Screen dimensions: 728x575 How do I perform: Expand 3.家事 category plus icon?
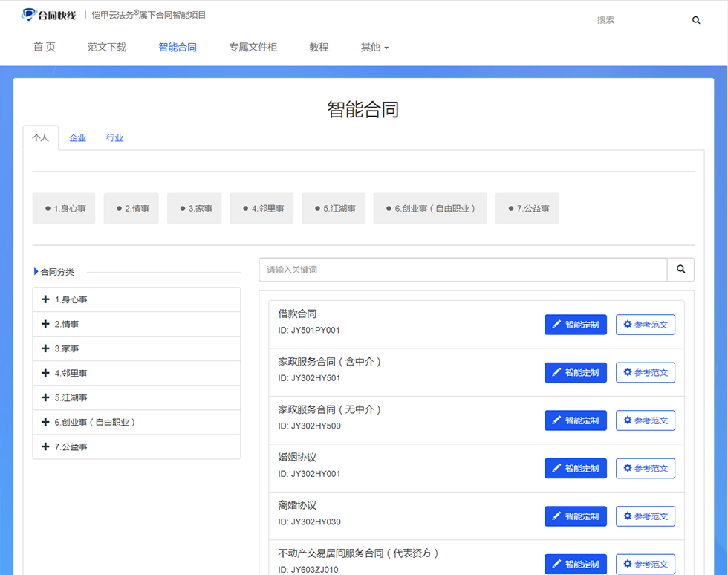[45, 348]
